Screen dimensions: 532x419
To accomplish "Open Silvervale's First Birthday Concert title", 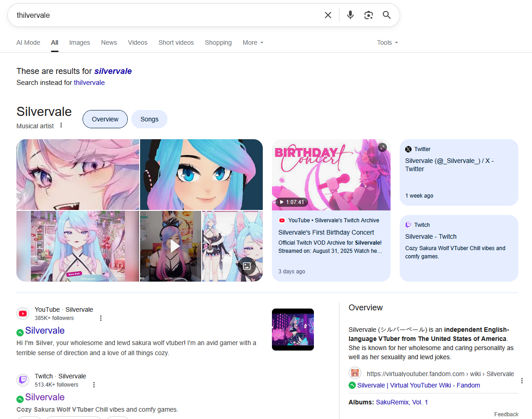I will [326, 233].
